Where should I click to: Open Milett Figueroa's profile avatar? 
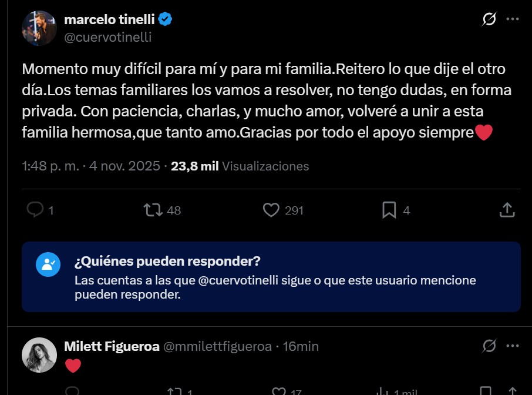click(39, 355)
